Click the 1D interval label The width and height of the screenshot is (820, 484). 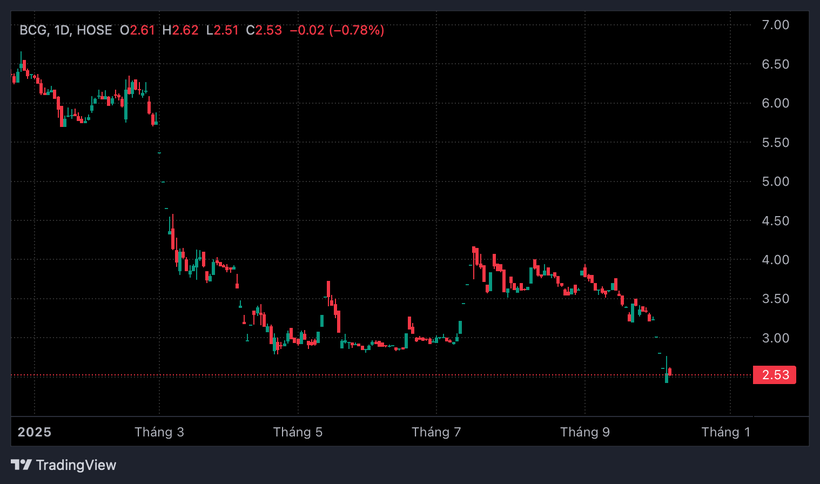[x=62, y=30]
